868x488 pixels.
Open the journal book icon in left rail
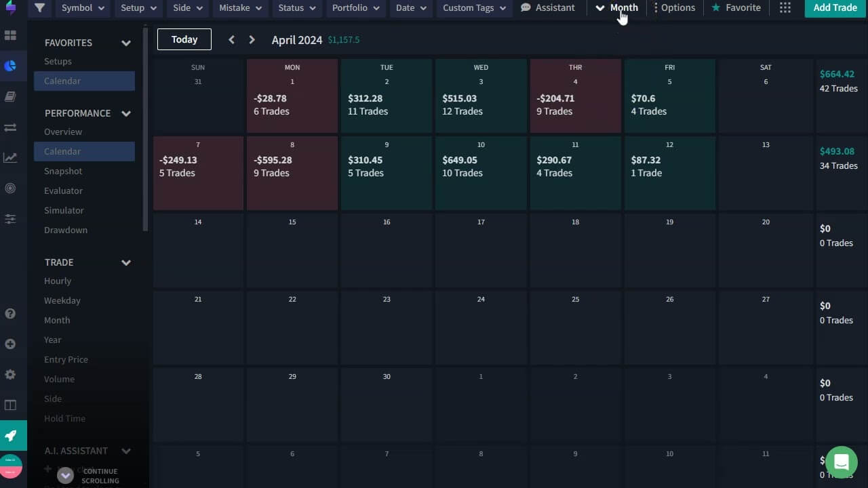tap(10, 97)
